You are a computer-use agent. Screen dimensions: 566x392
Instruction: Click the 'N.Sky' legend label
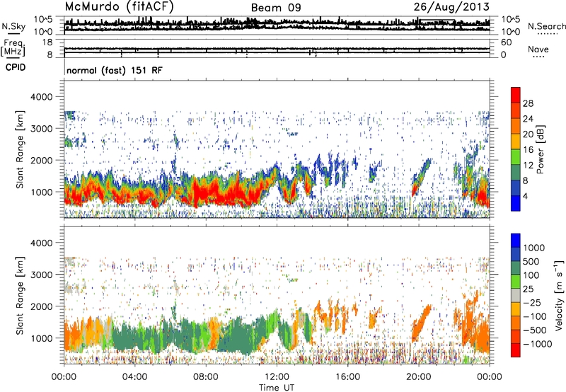pyautogui.click(x=13, y=26)
